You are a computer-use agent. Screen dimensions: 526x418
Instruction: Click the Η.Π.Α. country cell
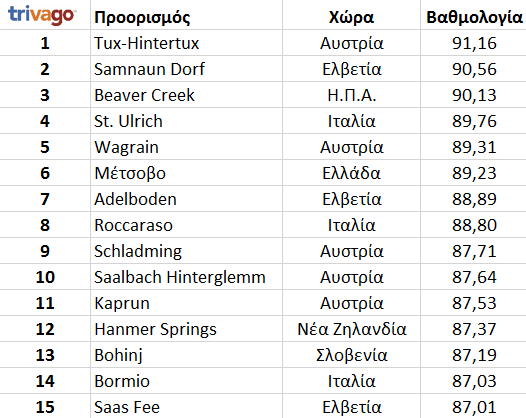[351, 95]
